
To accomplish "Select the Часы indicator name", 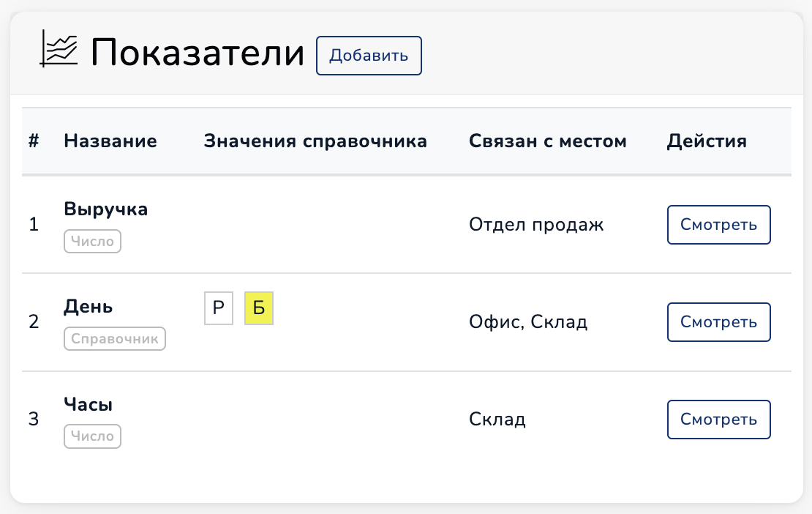I will coord(88,404).
